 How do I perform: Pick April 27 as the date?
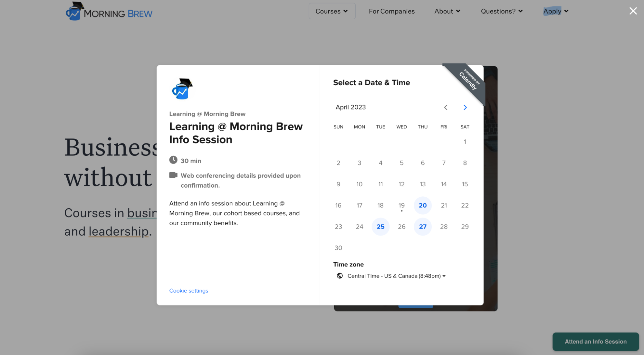[422, 227]
